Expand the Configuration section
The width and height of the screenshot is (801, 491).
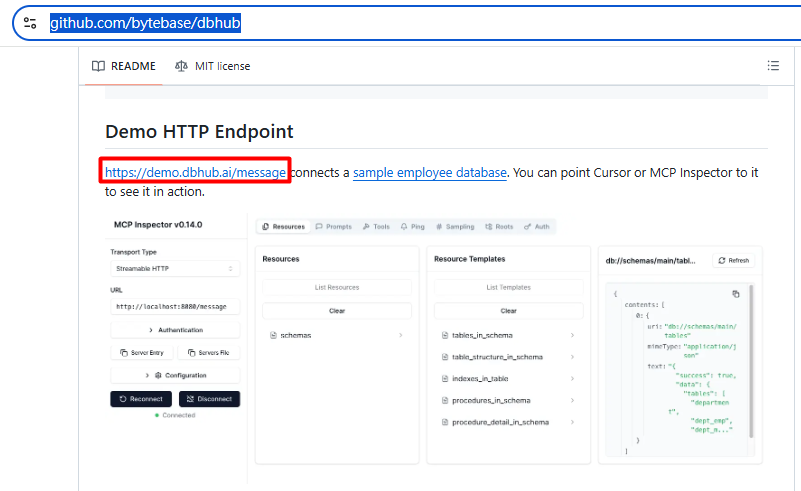(175, 376)
